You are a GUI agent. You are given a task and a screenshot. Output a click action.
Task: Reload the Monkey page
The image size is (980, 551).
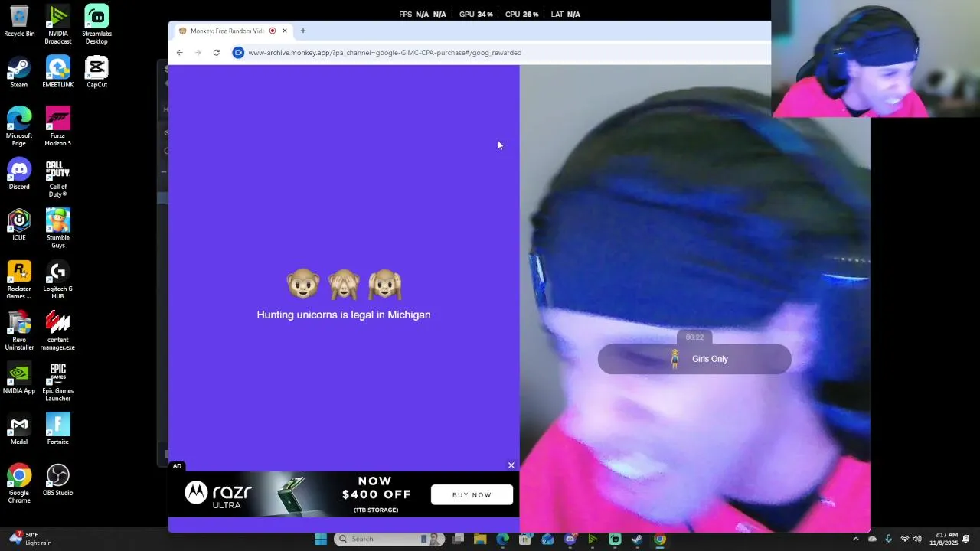[x=217, y=53]
